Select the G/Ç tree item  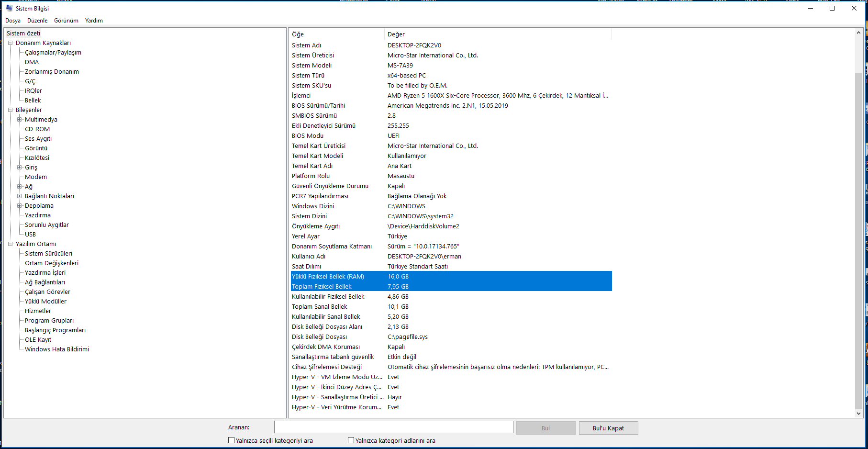[30, 81]
